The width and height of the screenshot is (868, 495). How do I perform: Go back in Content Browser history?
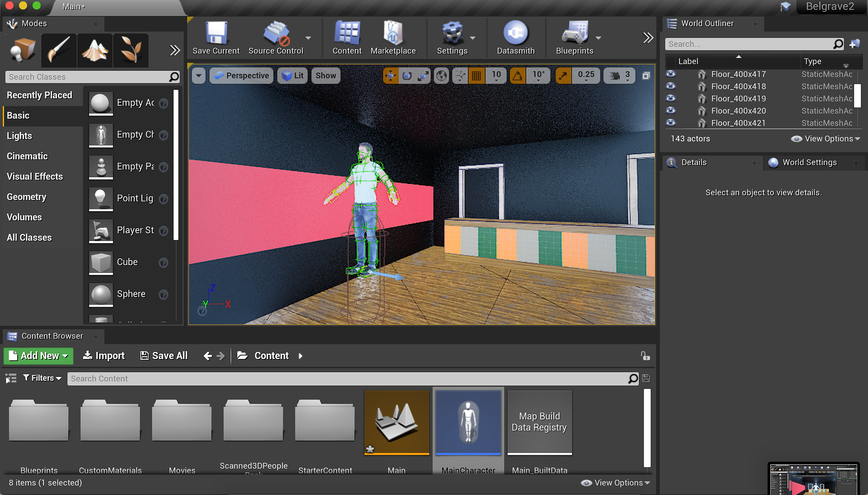tap(208, 356)
